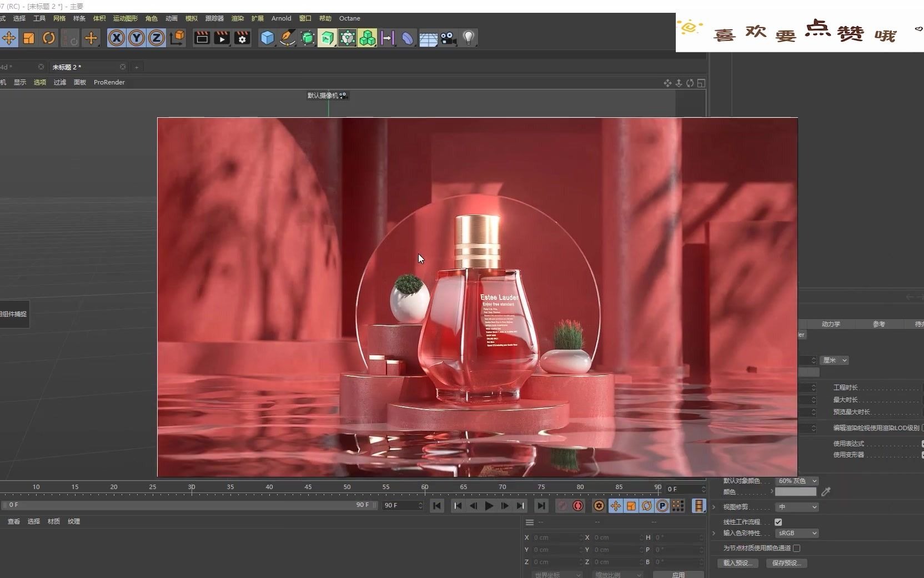This screenshot has height=578, width=924.
Task: Add a blue Cube primitive object
Action: click(x=268, y=38)
